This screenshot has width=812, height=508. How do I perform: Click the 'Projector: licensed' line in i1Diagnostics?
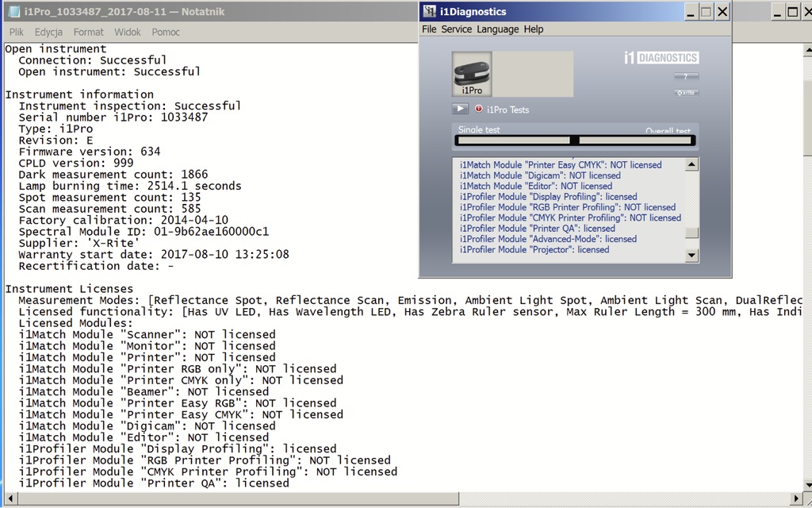(534, 250)
